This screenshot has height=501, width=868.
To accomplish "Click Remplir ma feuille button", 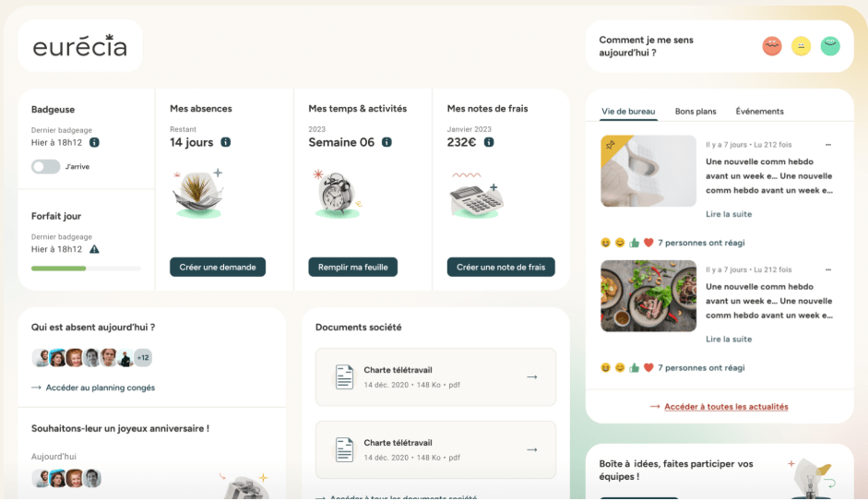I will [352, 268].
